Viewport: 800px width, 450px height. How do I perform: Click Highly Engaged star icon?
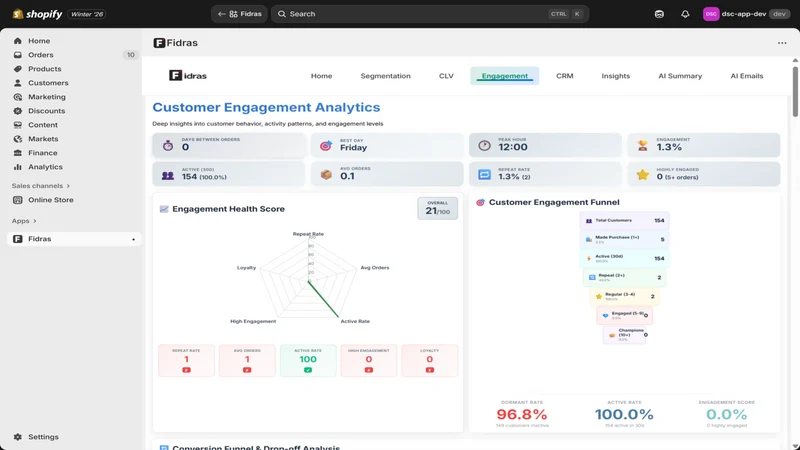coord(642,175)
